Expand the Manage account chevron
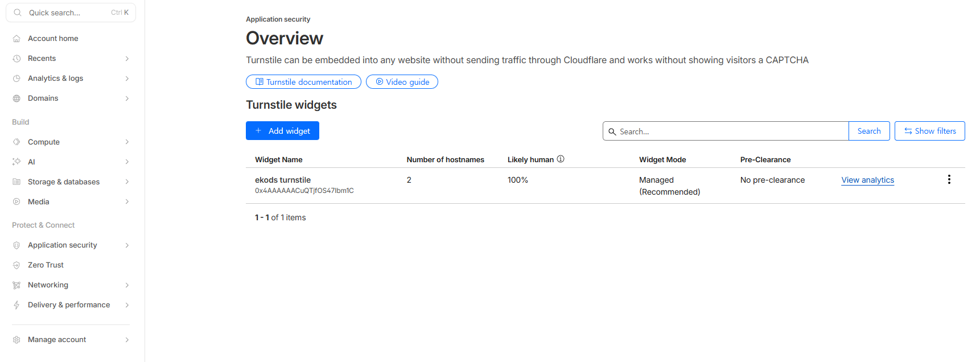This screenshot has height=362, width=980. [x=127, y=340]
